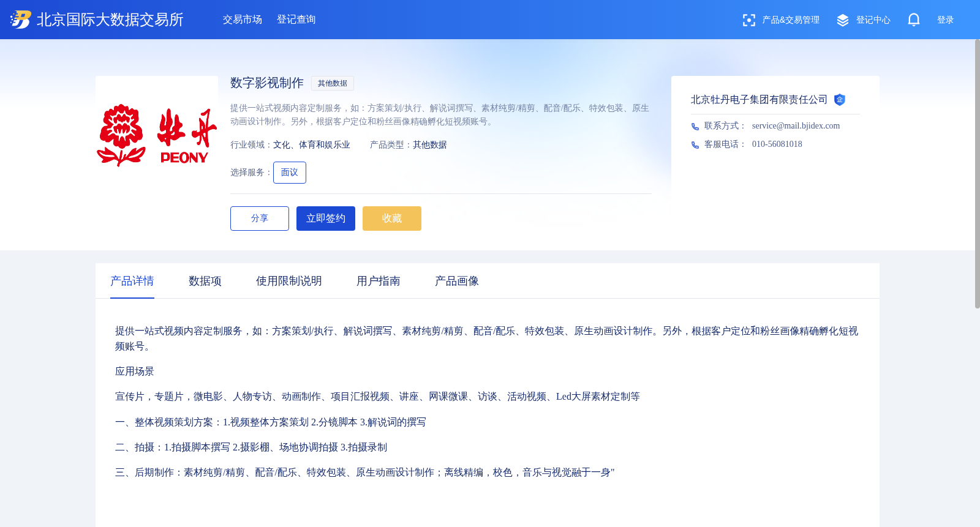The image size is (980, 527).
Task: Click the line starting 一、整体视频策划方案
Action: (x=271, y=422)
